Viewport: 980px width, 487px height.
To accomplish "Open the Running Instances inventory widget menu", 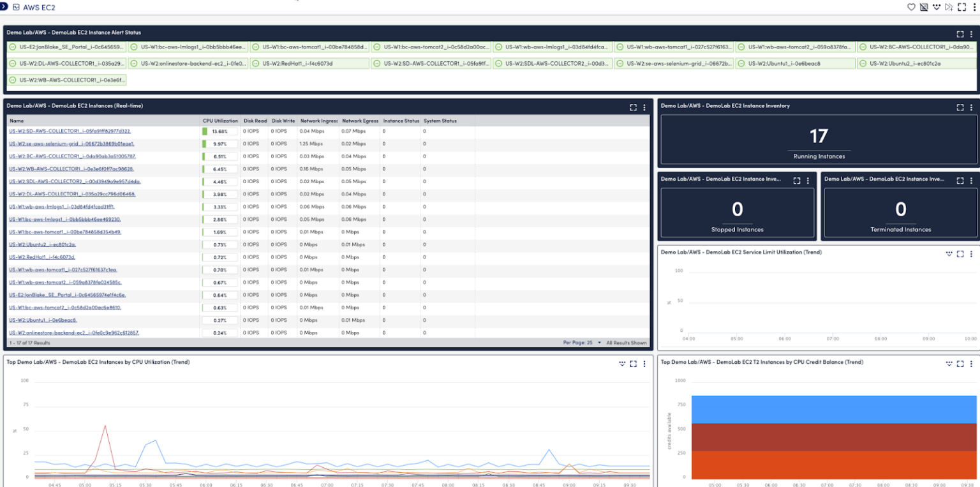I will pos(971,107).
